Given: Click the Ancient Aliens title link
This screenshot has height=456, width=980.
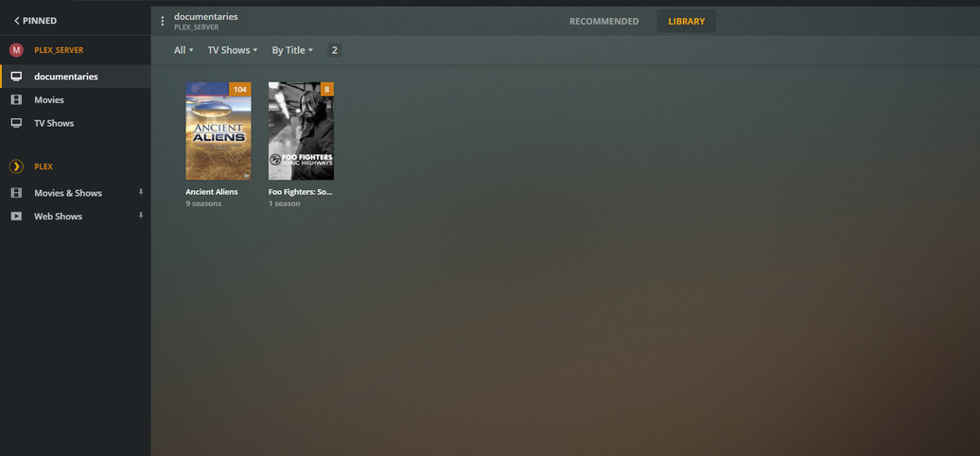Looking at the screenshot, I should point(211,192).
